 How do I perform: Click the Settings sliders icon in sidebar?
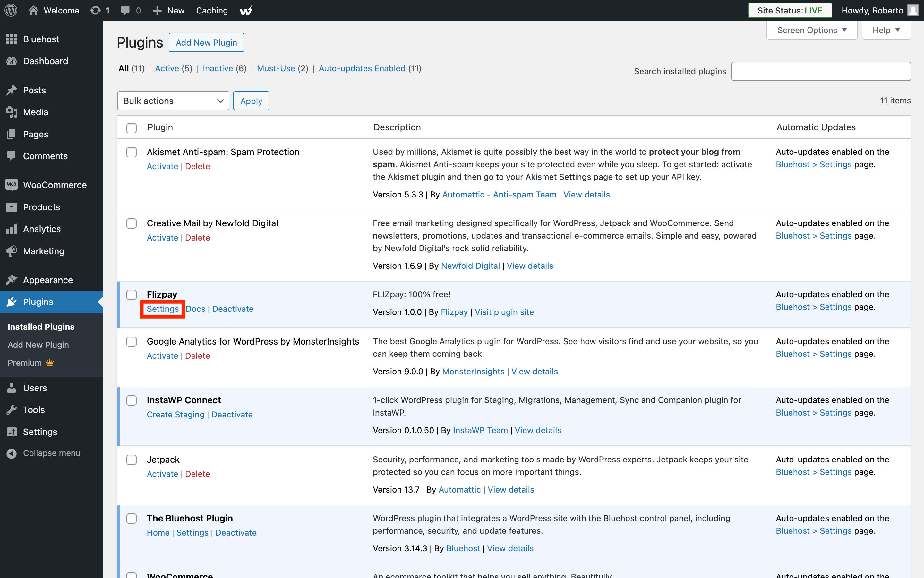[x=12, y=432]
